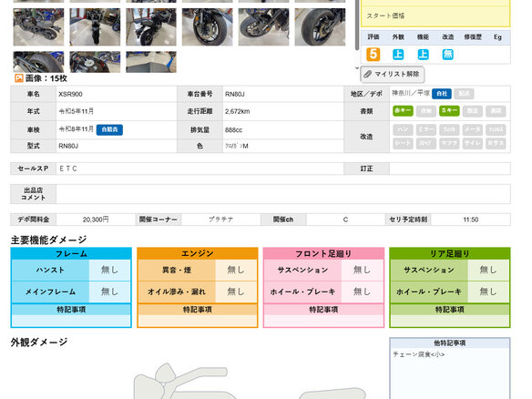532x399 pixels.
Task: Open the front wheel brake disc thumbnail
Action: click(208, 27)
